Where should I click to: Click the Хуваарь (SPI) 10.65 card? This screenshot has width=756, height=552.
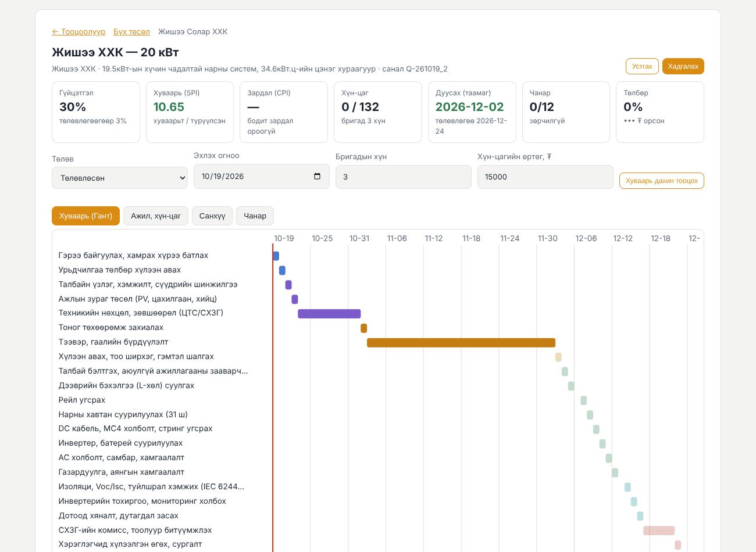click(x=190, y=112)
